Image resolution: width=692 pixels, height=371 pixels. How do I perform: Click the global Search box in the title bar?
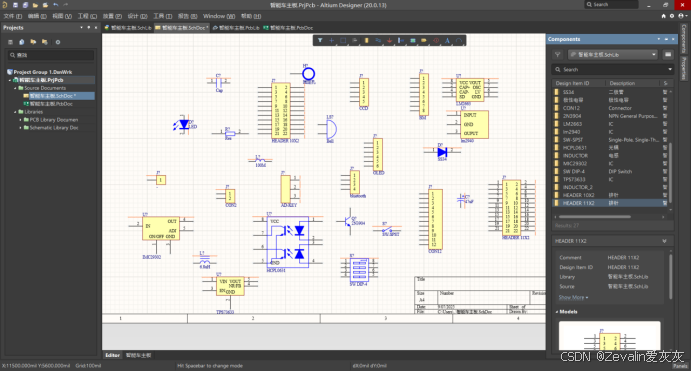pos(612,4)
